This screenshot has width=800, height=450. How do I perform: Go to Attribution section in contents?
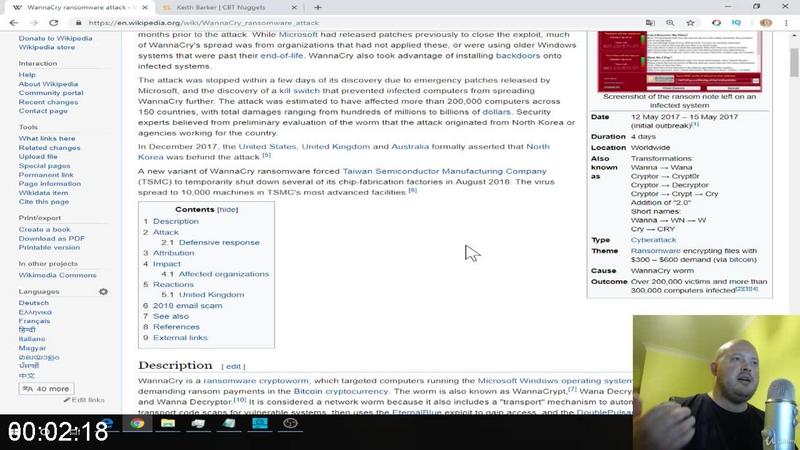(x=173, y=253)
